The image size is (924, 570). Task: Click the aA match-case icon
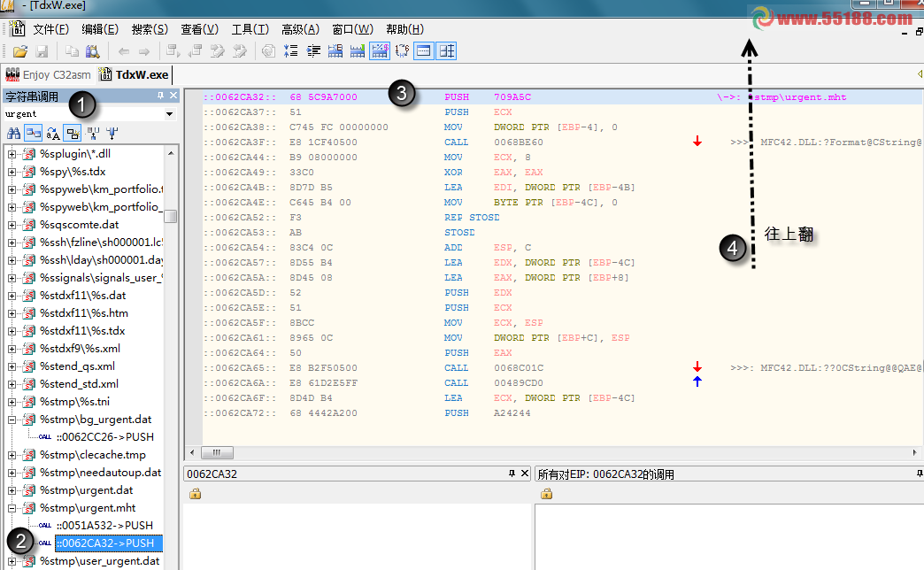53,134
